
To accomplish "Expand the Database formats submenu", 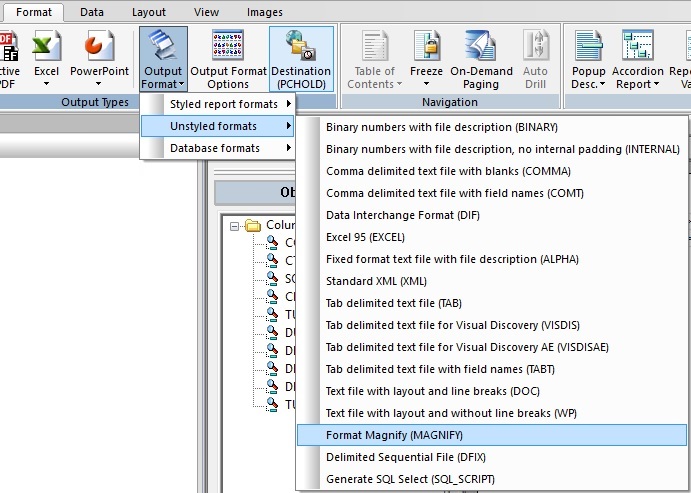I will tap(218, 148).
